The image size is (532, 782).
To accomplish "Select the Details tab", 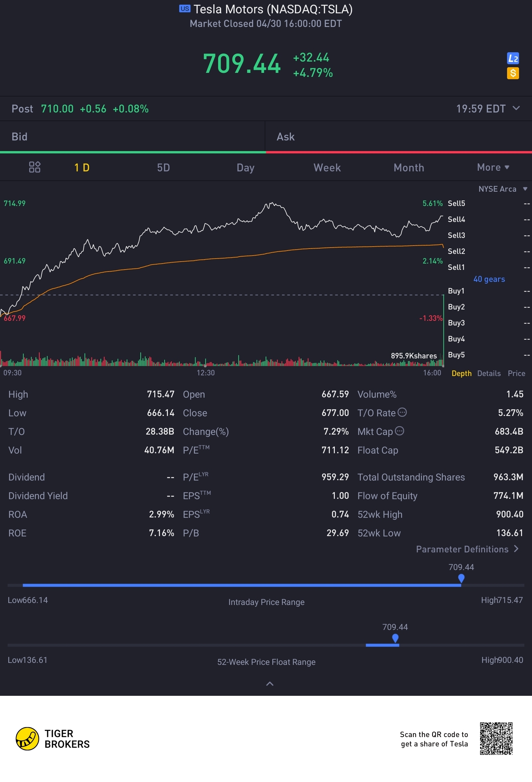I will click(489, 373).
